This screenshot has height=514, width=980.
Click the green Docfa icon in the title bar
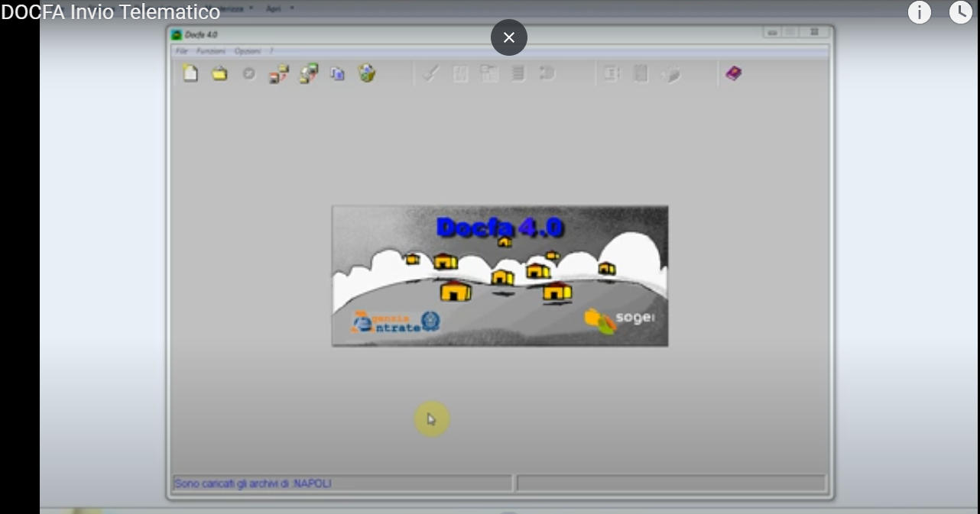177,35
